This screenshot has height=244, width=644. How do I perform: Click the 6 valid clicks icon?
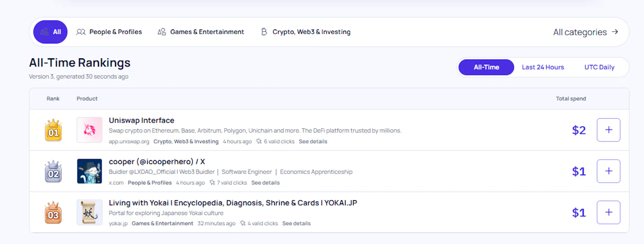click(x=259, y=141)
